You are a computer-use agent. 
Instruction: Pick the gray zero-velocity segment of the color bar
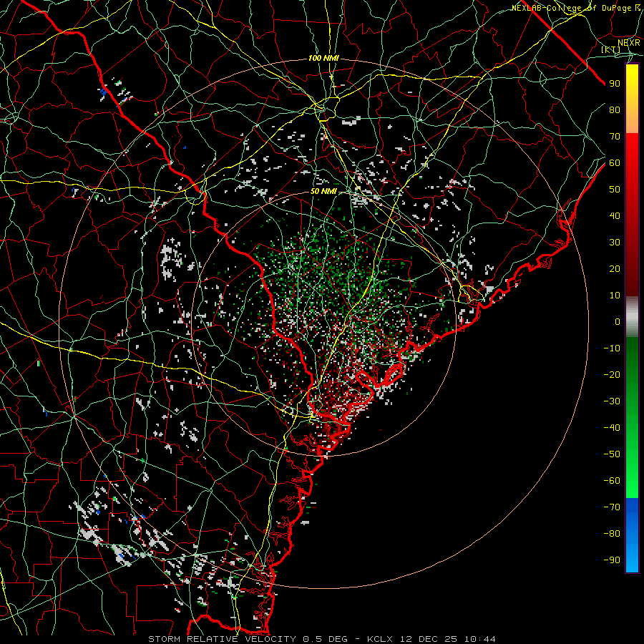pos(632,316)
